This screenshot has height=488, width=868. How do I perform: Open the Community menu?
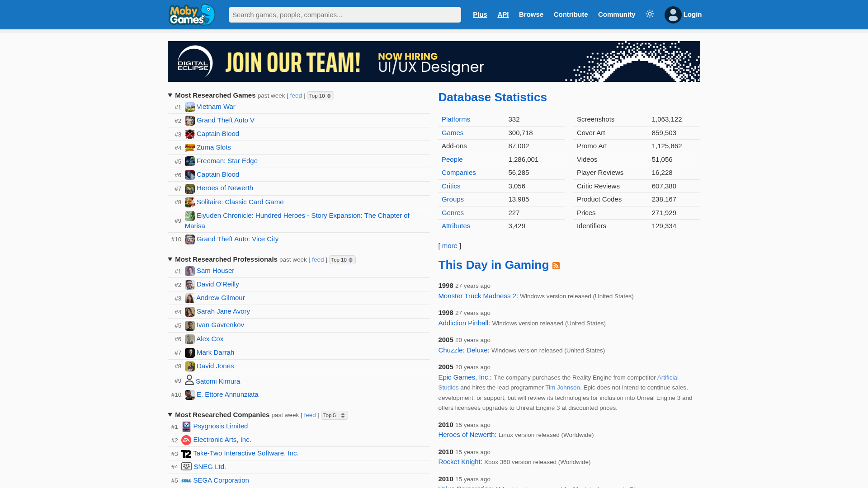[x=617, y=14]
